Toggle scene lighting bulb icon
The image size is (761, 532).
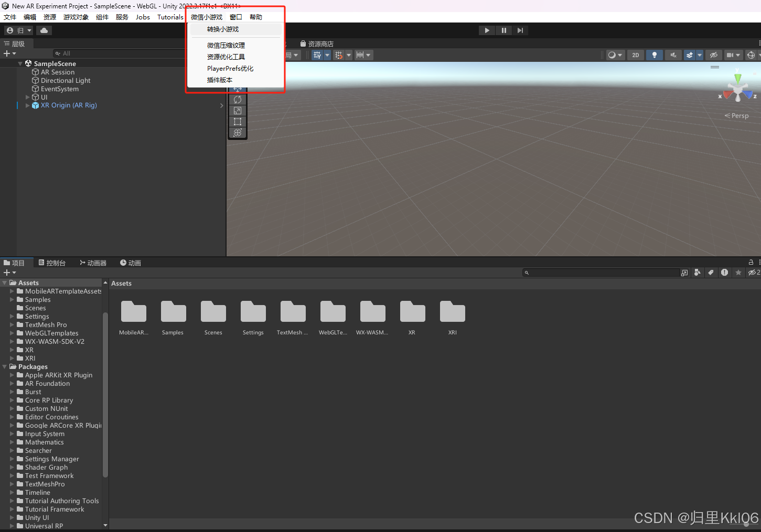pos(655,55)
